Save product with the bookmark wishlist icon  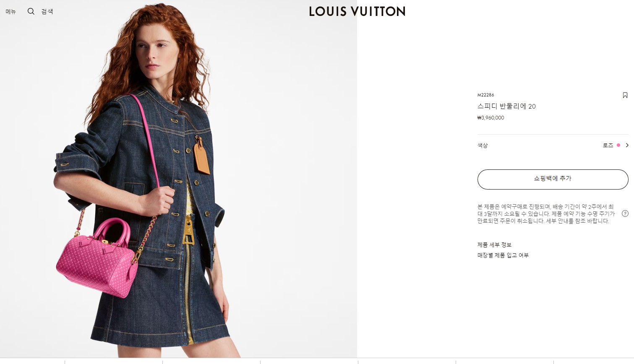tap(625, 95)
